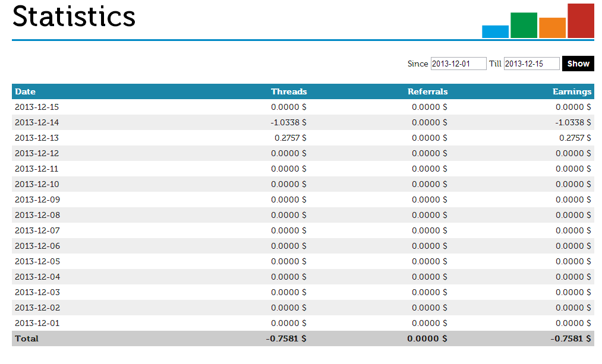This screenshot has width=602, height=364.
Task: Click the Statistics page heading
Action: [x=74, y=17]
